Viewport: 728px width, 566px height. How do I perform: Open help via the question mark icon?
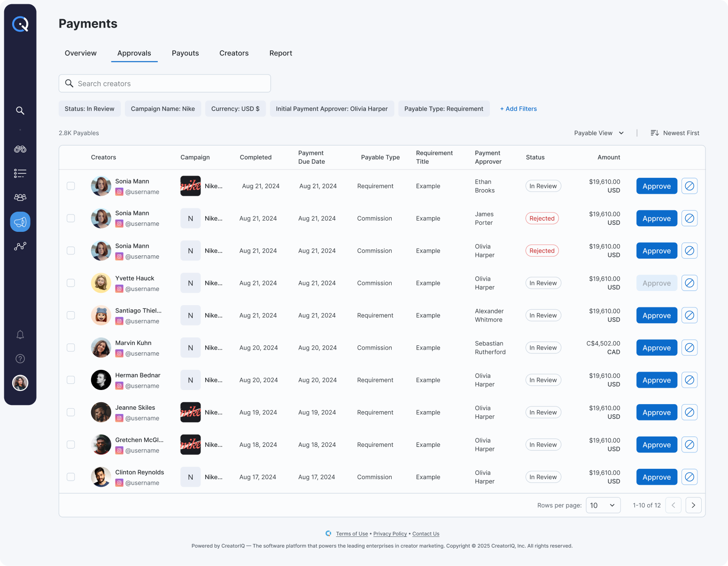click(x=20, y=358)
